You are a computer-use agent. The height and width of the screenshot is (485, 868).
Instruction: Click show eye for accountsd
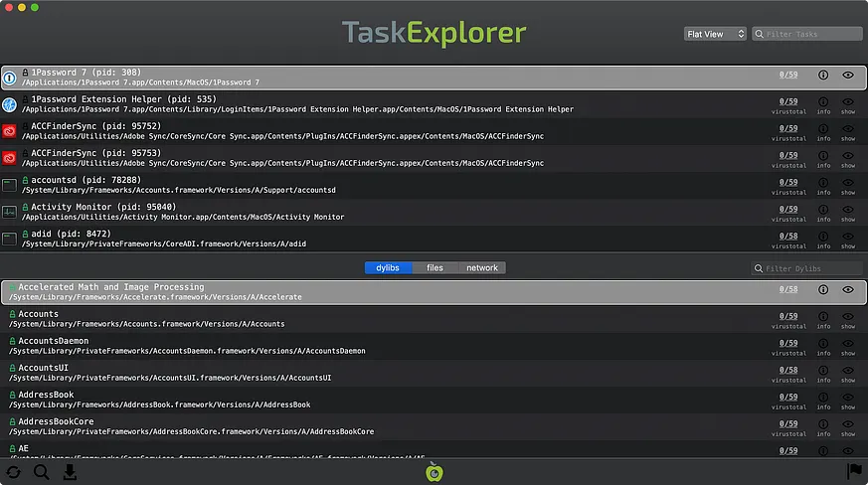click(x=848, y=182)
